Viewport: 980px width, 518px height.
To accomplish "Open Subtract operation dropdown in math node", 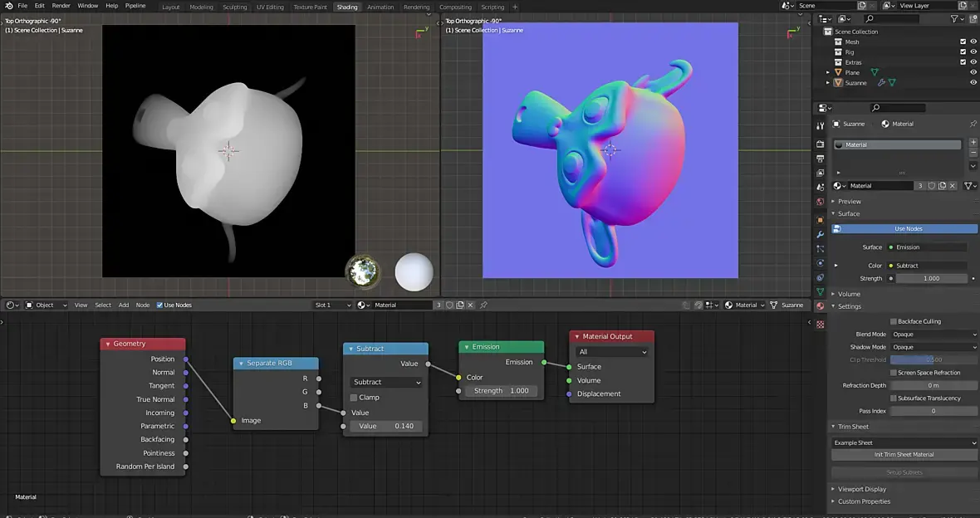I will pos(386,383).
